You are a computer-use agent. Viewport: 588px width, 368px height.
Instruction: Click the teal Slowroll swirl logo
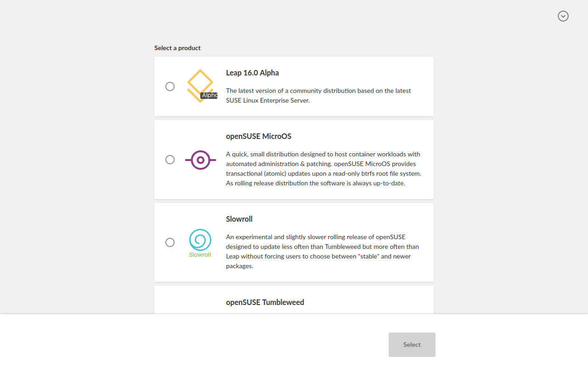click(x=200, y=240)
